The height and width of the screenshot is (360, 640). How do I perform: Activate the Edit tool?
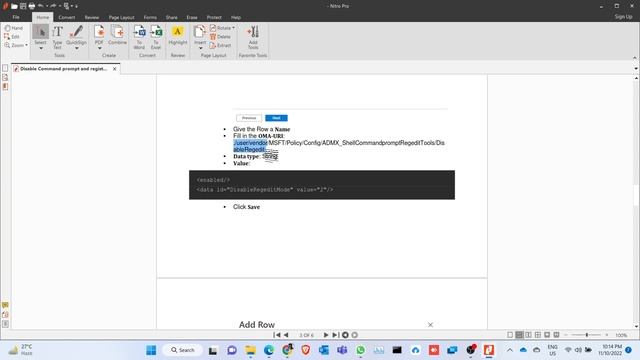[12, 37]
